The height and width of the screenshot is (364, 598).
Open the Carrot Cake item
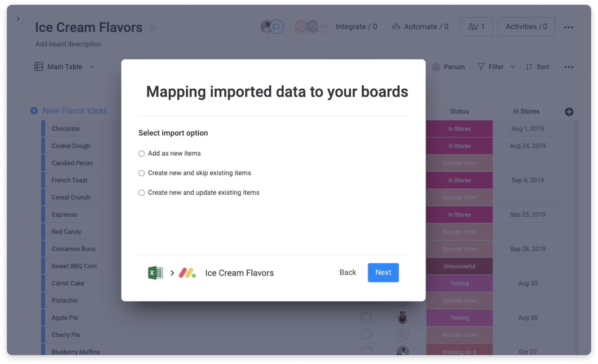coord(68,283)
